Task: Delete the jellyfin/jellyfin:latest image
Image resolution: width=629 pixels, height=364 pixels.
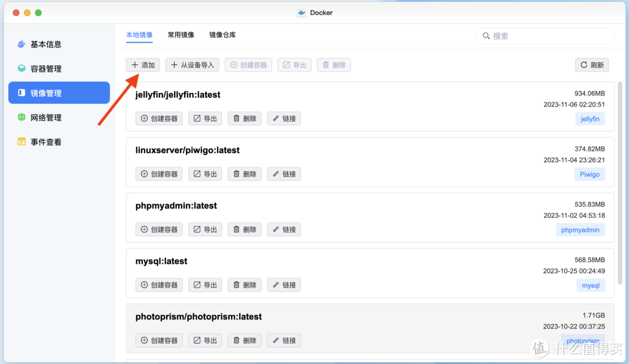Action: pyautogui.click(x=245, y=118)
